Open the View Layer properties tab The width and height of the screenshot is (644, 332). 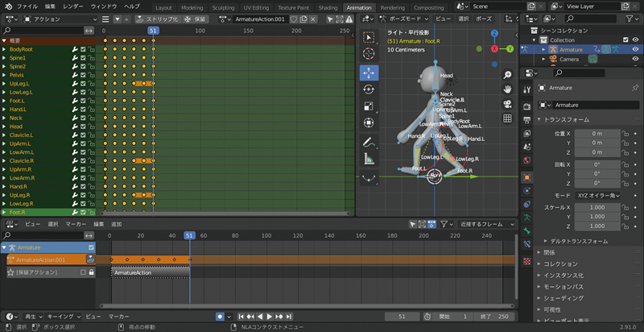coord(527,133)
